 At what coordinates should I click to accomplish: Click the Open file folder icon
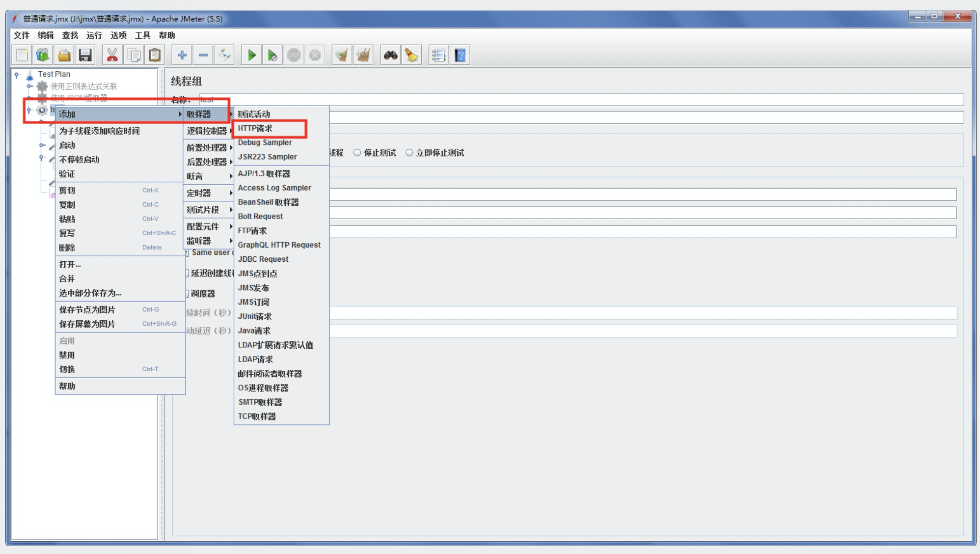pos(64,55)
